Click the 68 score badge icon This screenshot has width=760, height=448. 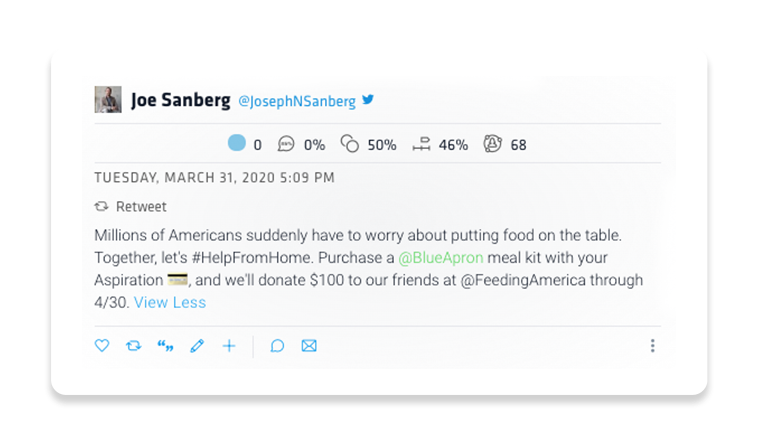(x=492, y=144)
